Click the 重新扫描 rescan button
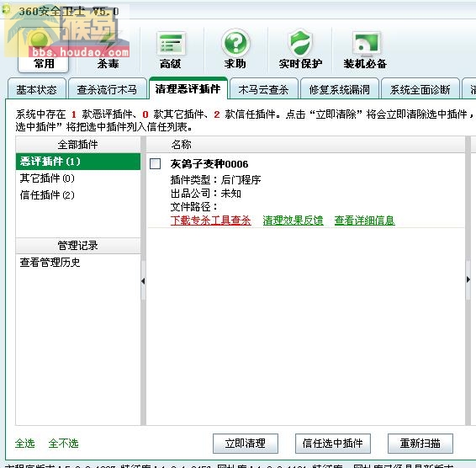Image resolution: width=476 pixels, height=468 pixels. point(420,444)
